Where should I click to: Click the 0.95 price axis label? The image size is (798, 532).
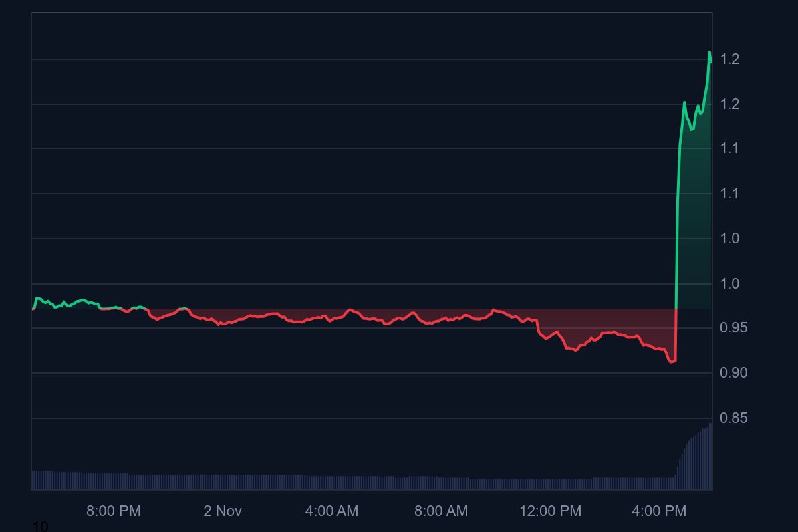[x=733, y=327]
